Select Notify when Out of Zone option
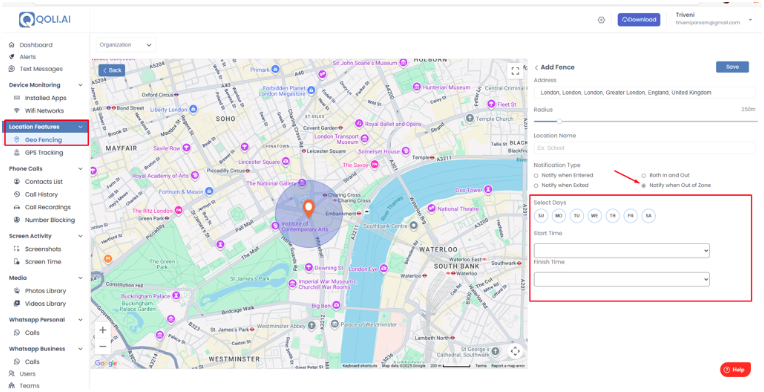This screenshot has width=764, height=392. click(x=644, y=186)
